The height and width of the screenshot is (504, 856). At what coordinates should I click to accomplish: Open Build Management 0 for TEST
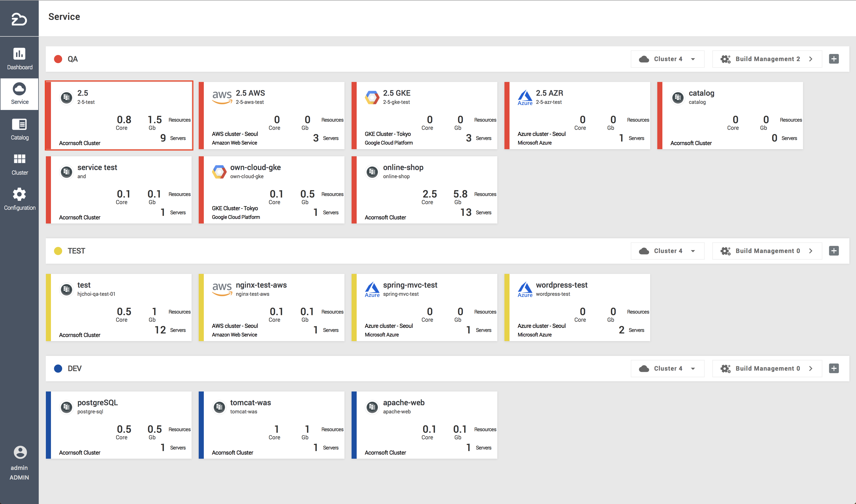point(767,251)
